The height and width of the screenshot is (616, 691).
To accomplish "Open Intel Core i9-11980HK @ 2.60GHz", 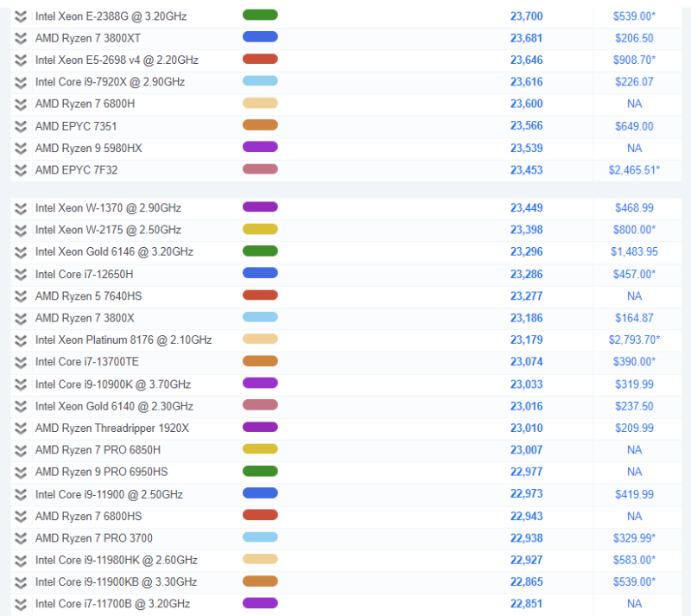I will [x=117, y=561].
